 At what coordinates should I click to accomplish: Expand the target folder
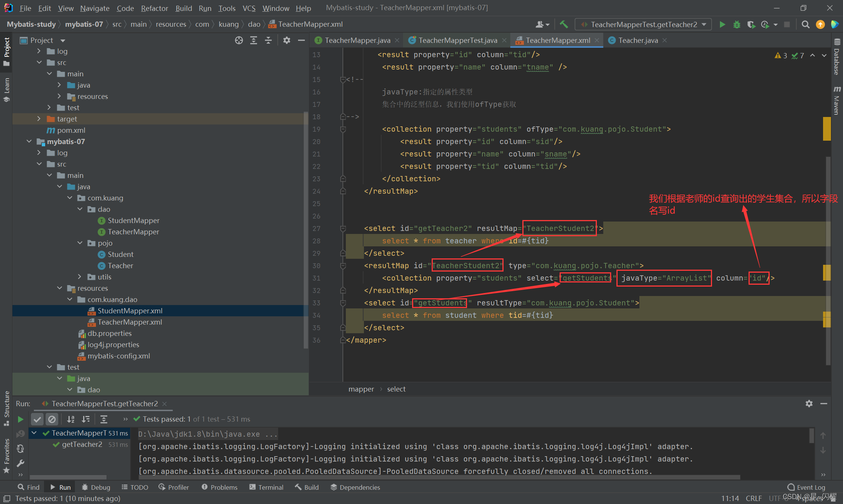[x=39, y=119]
